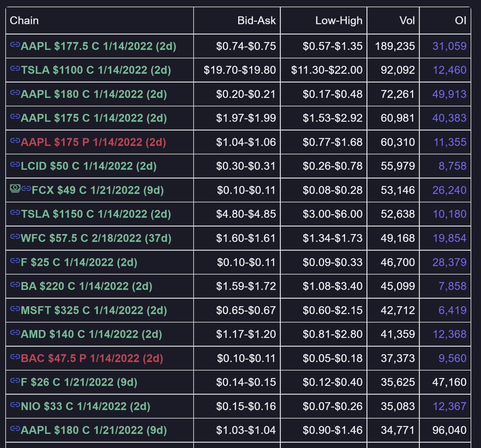Click link icon beside LCID $50 C
This screenshot has width=481, height=448.
[15, 164]
